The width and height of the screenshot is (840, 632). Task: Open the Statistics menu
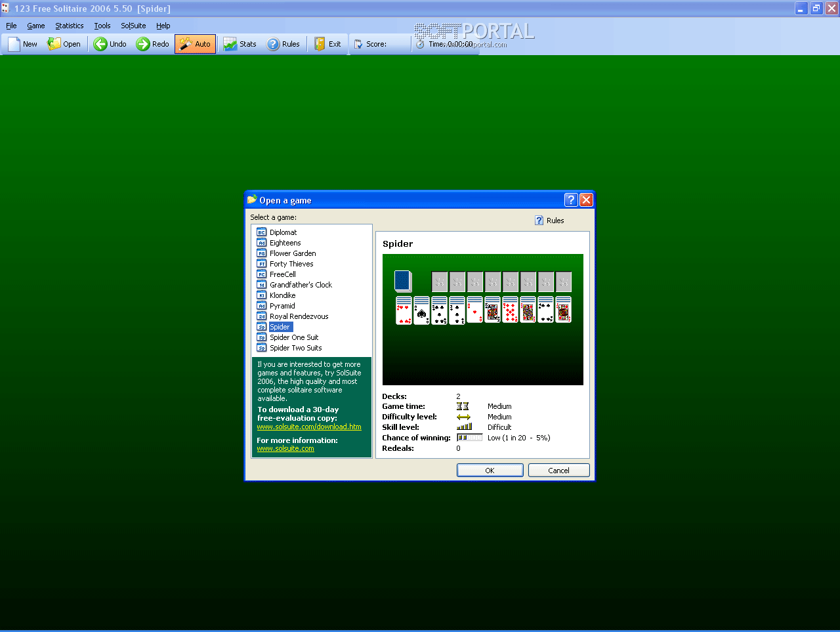coord(70,26)
